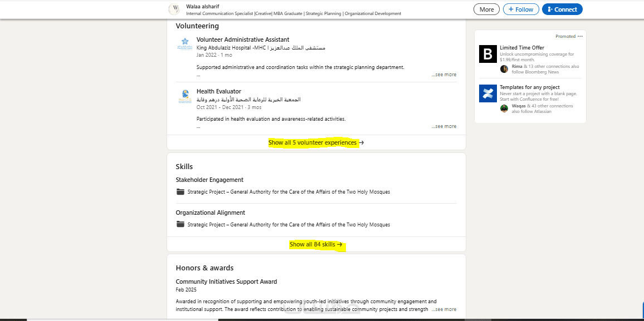Show all 84 skills
The image size is (644, 321).
pos(316,245)
